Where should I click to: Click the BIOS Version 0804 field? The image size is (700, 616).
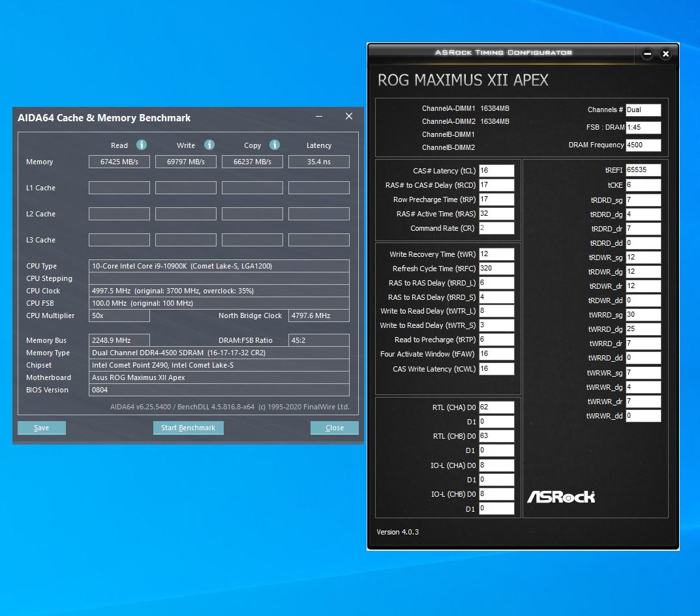[x=219, y=390]
